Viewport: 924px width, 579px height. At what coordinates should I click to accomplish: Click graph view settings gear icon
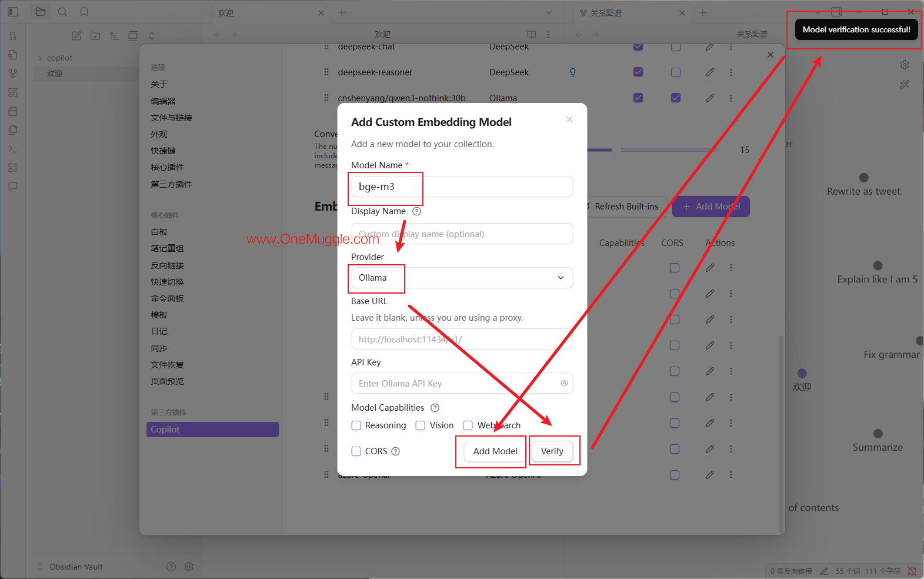(x=905, y=65)
